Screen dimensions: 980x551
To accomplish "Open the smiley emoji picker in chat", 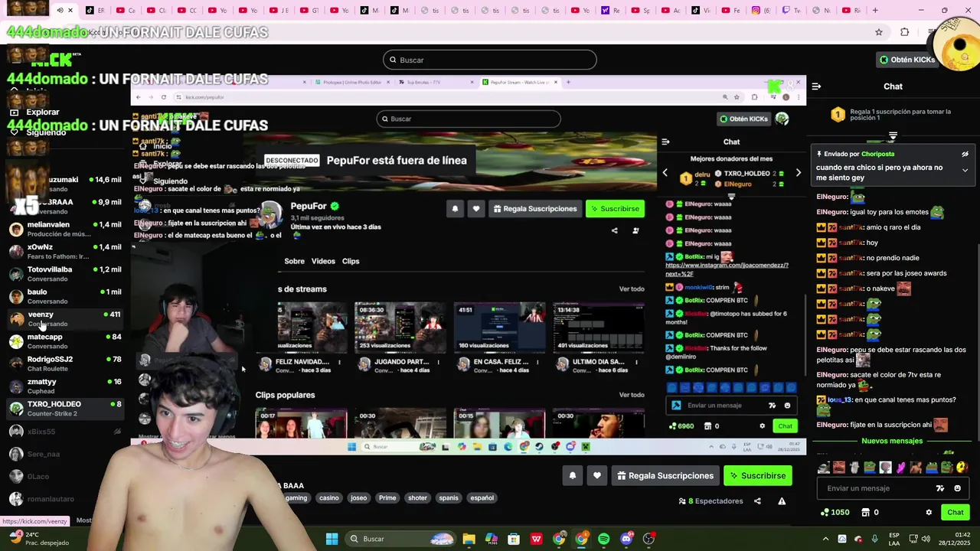I will point(957,488).
